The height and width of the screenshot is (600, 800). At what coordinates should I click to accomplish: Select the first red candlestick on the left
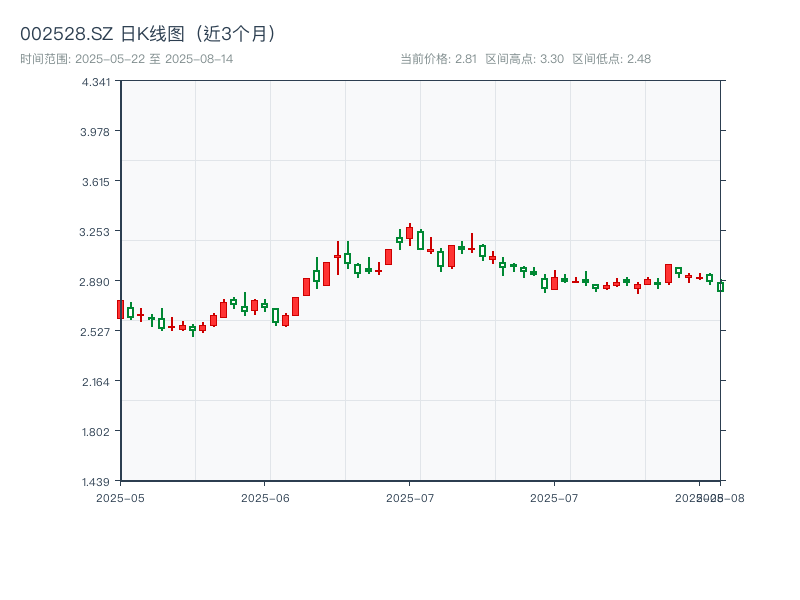tap(120, 309)
